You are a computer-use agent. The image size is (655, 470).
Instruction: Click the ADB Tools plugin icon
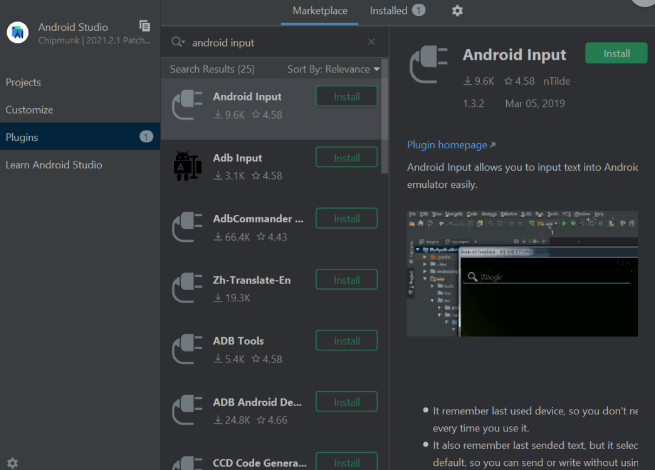coord(188,349)
